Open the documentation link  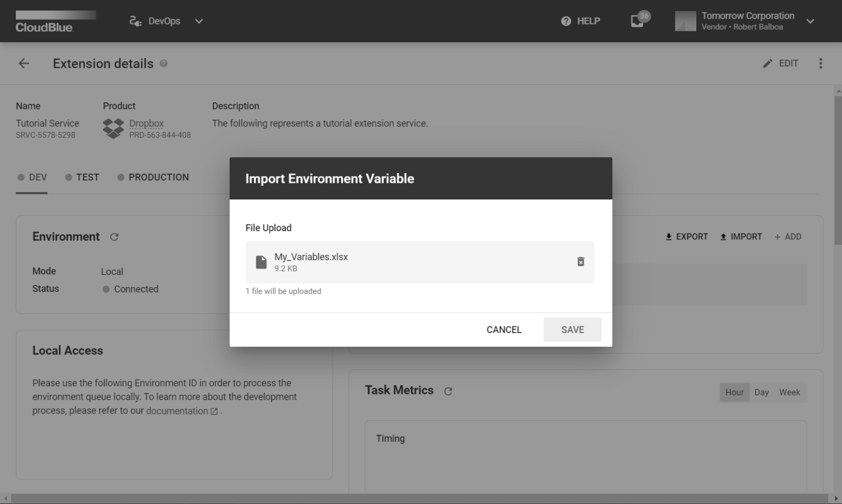point(181,411)
